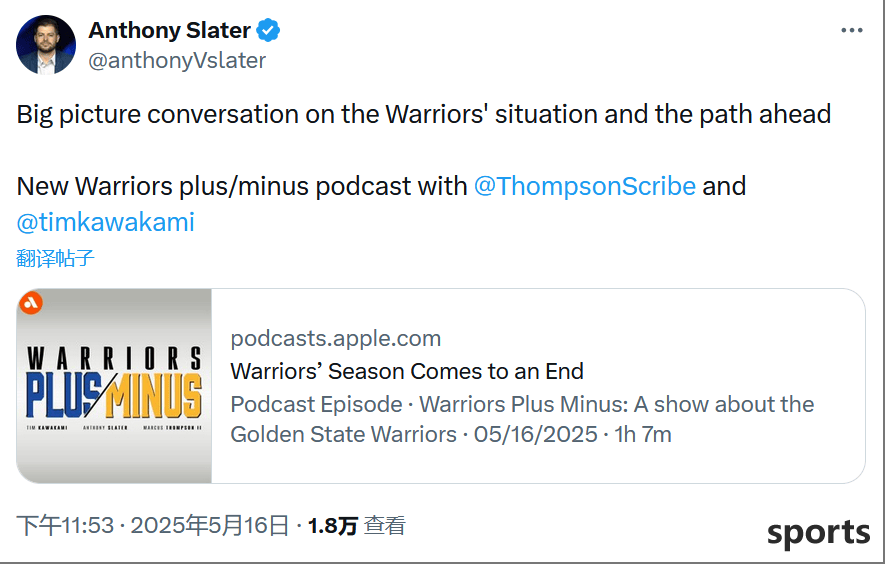
Task: Click the blue verified badge icon
Action: (x=268, y=30)
